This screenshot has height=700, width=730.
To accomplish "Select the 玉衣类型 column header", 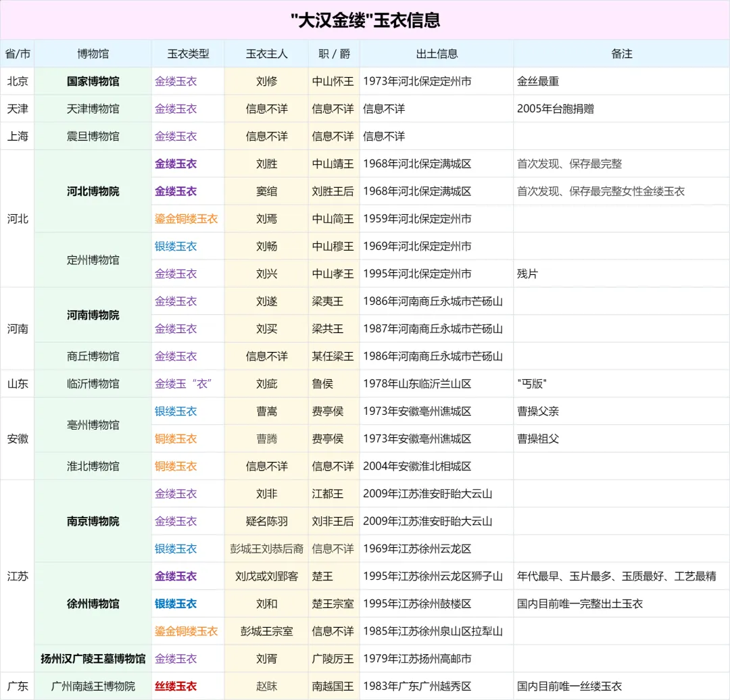I will click(188, 54).
